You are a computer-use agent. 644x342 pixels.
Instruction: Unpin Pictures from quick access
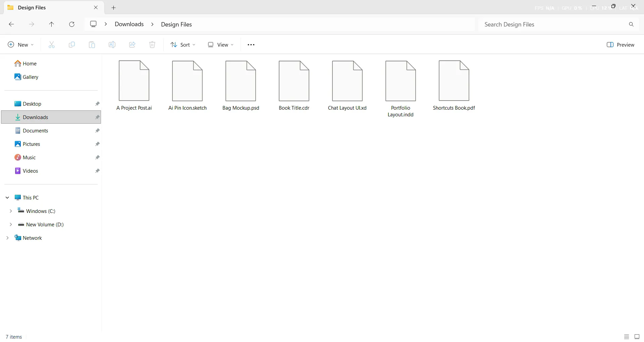(97, 144)
